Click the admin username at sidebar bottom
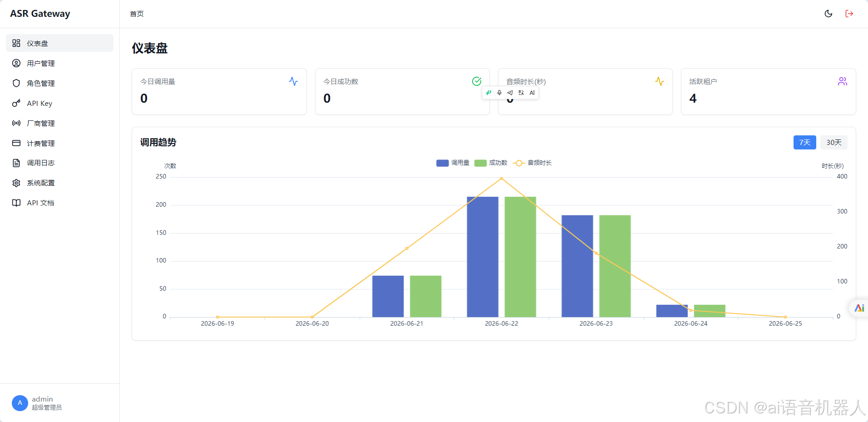 coord(42,399)
